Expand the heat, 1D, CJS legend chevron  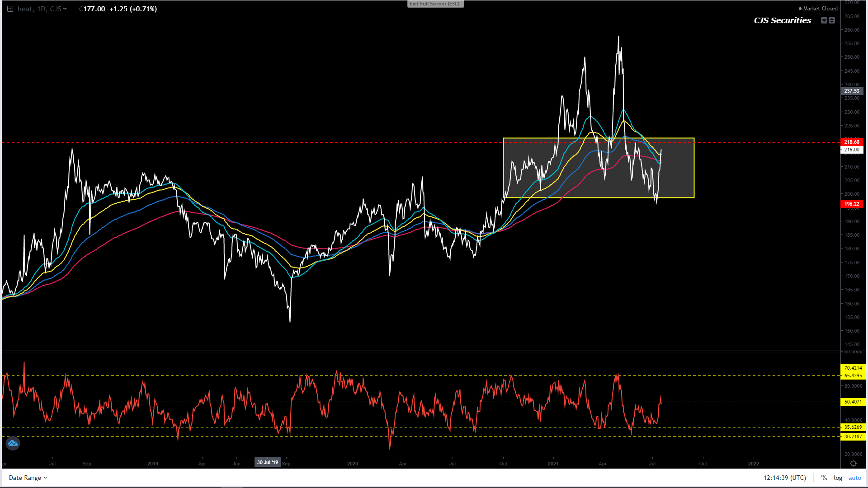point(65,9)
